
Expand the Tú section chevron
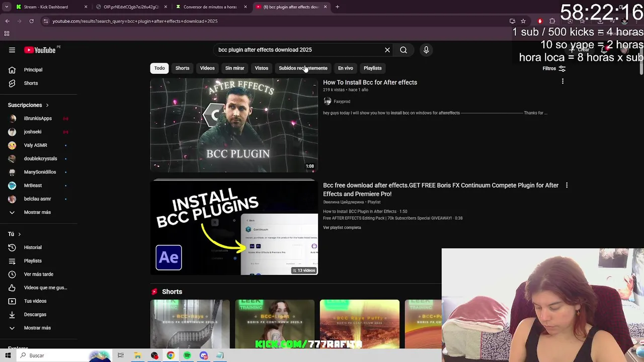coord(20,234)
